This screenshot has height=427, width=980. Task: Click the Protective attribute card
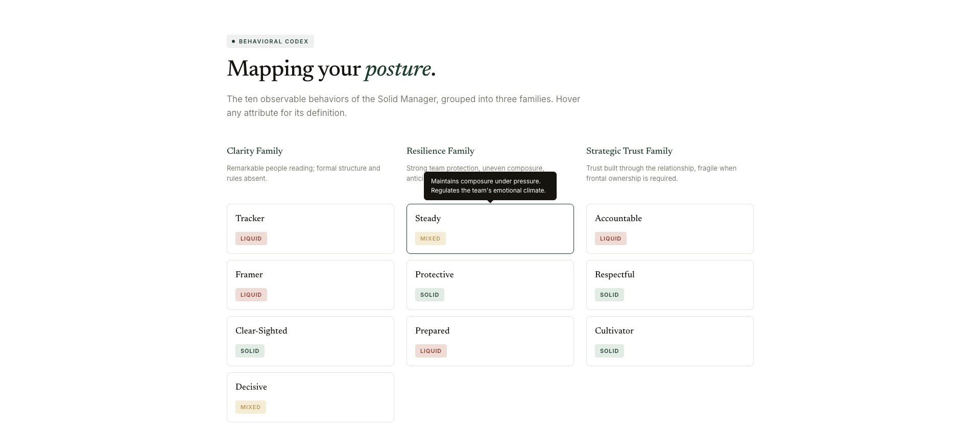tap(490, 285)
